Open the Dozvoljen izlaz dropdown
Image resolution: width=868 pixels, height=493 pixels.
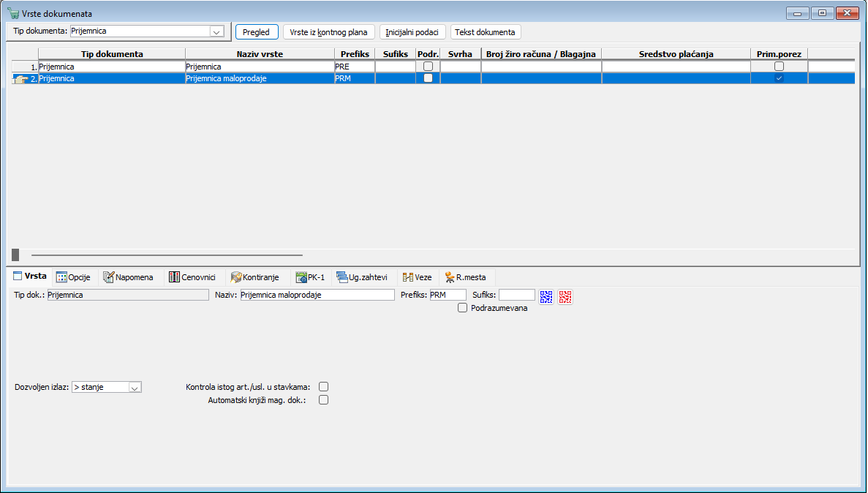pyautogui.click(x=135, y=387)
